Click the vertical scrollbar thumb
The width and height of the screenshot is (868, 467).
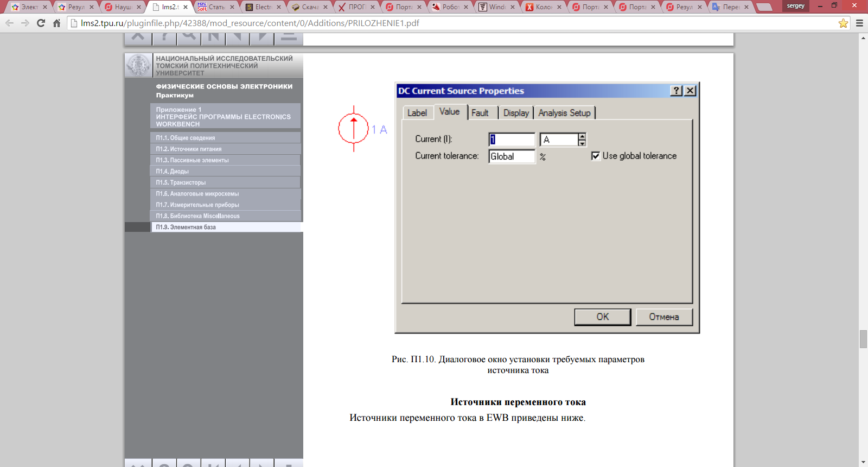tap(863, 339)
